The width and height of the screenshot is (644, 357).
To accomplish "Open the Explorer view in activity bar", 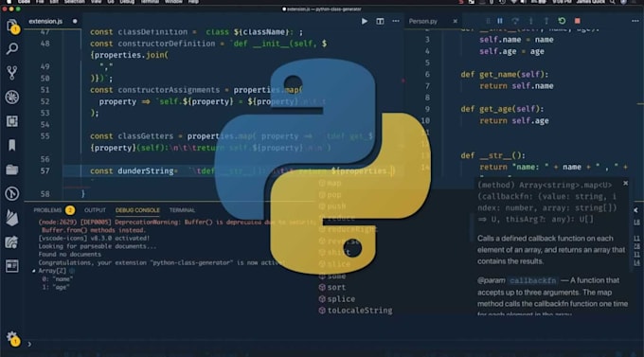I will [x=12, y=26].
